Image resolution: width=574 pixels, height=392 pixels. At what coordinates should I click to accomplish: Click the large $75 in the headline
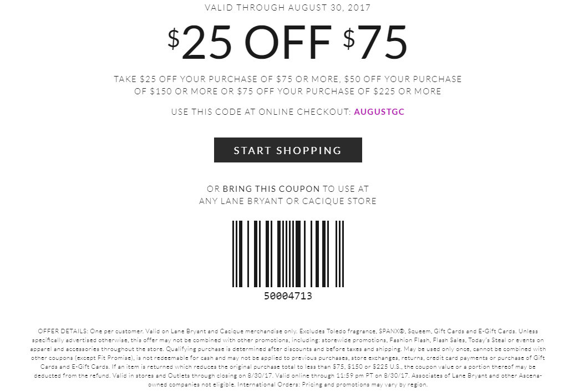375,42
